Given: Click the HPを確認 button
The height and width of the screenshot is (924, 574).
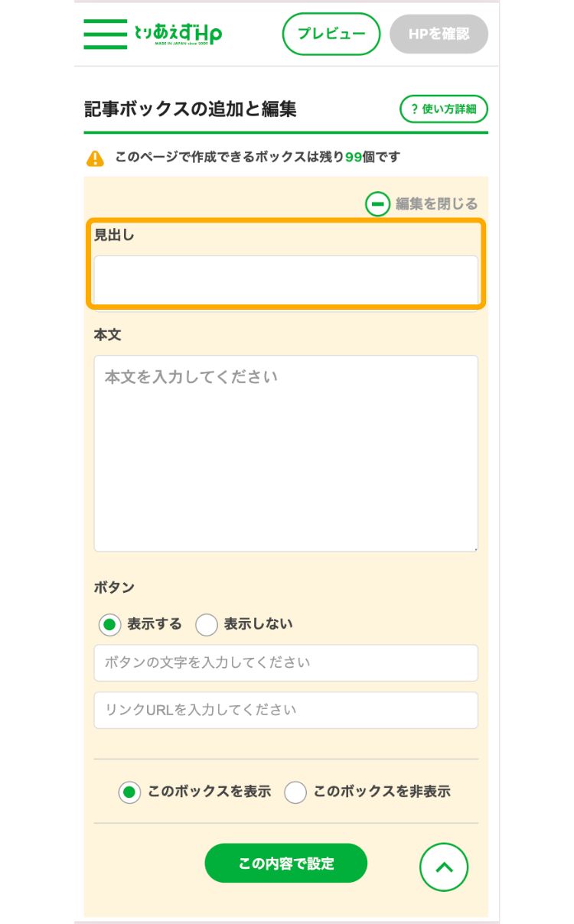Looking at the screenshot, I should pos(439,34).
